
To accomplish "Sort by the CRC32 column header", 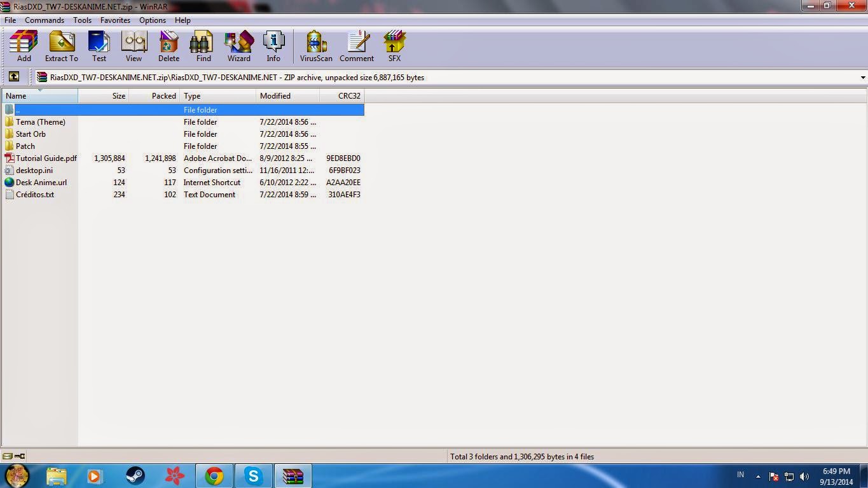I will click(x=342, y=95).
